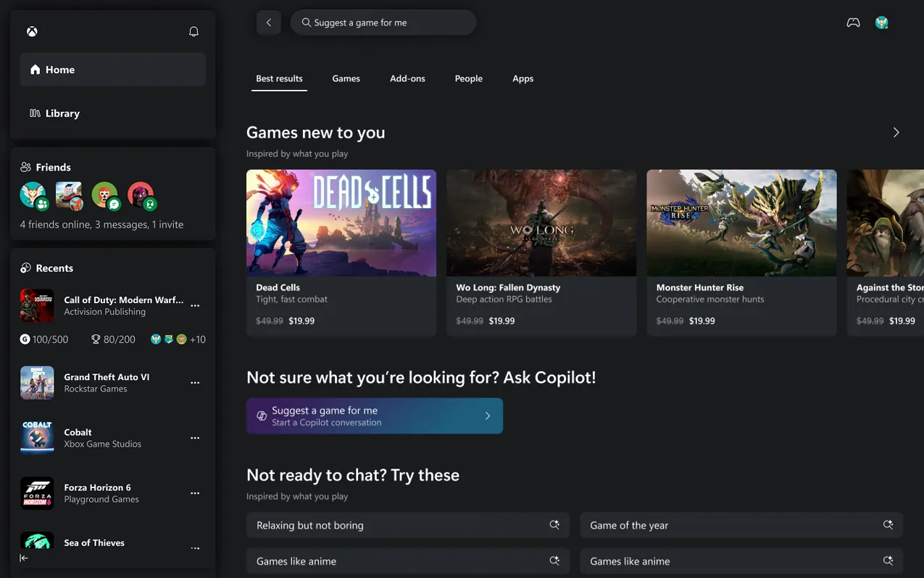Select the friend avatar with message badge
This screenshot has width=924, height=578.
pyautogui.click(x=105, y=195)
